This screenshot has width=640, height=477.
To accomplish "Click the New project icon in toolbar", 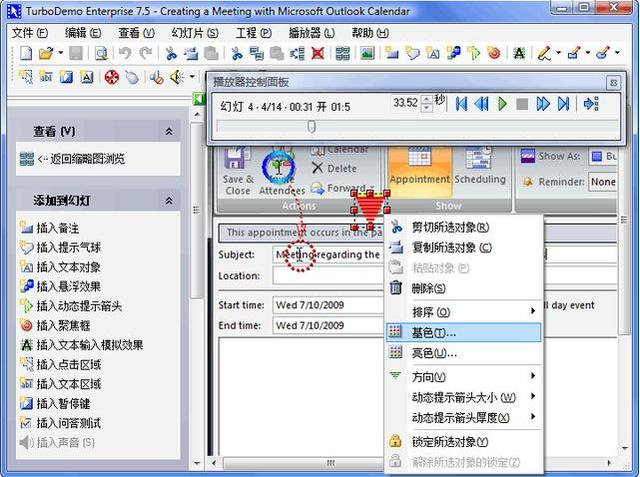I will coord(26,53).
